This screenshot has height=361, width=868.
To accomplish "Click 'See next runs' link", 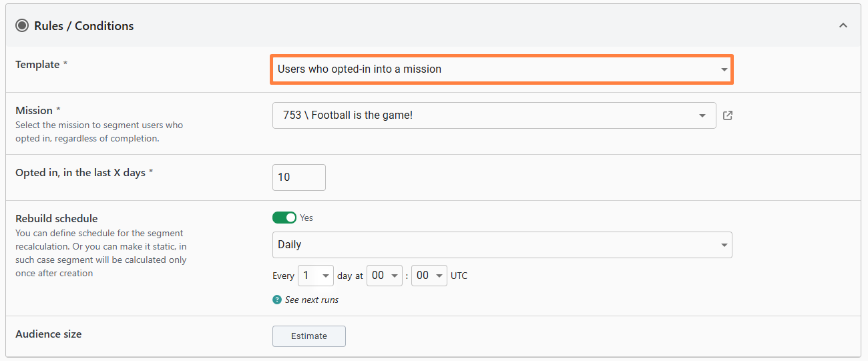I will 311,300.
